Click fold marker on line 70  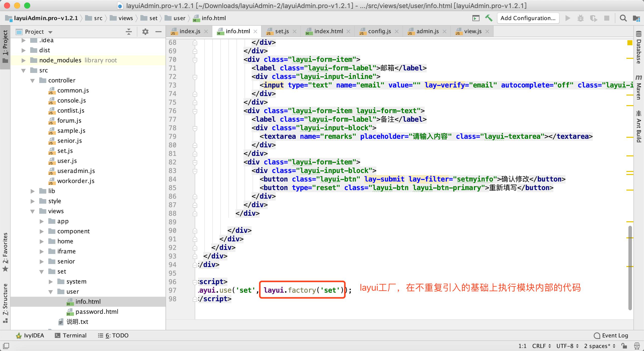[195, 60]
